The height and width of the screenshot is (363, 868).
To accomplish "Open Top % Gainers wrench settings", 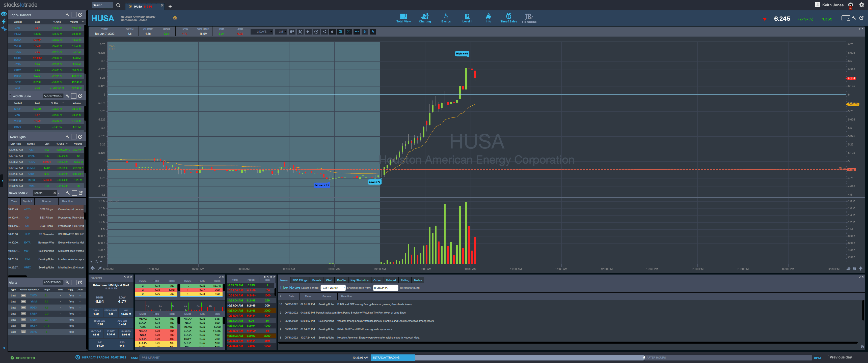I will [67, 15].
